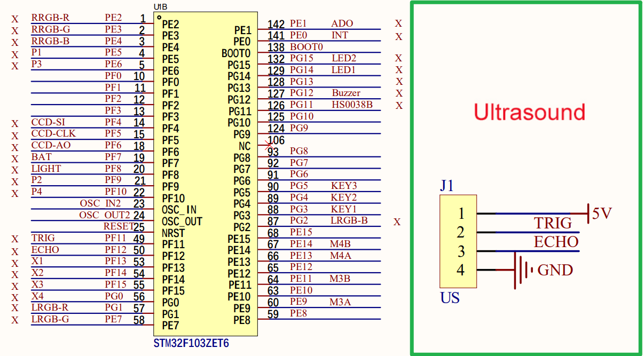Select the LRGB-G net label
The width and height of the screenshot is (644, 356).
(x=51, y=319)
